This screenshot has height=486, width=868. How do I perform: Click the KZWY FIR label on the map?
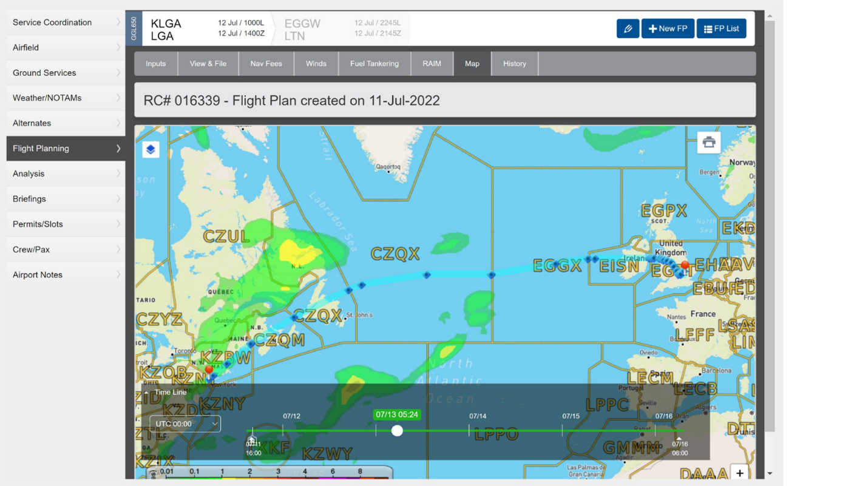point(327,453)
